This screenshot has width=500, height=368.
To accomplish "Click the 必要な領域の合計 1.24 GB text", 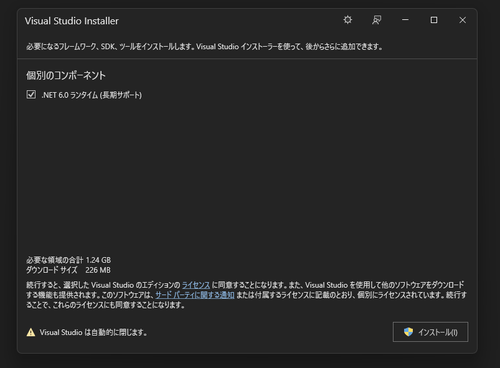I will coord(68,260).
